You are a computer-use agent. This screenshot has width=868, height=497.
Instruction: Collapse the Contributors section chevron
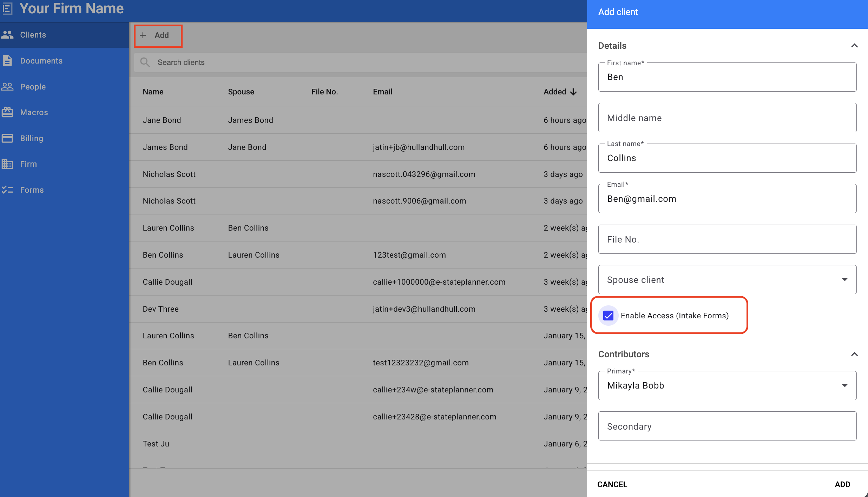[854, 354]
